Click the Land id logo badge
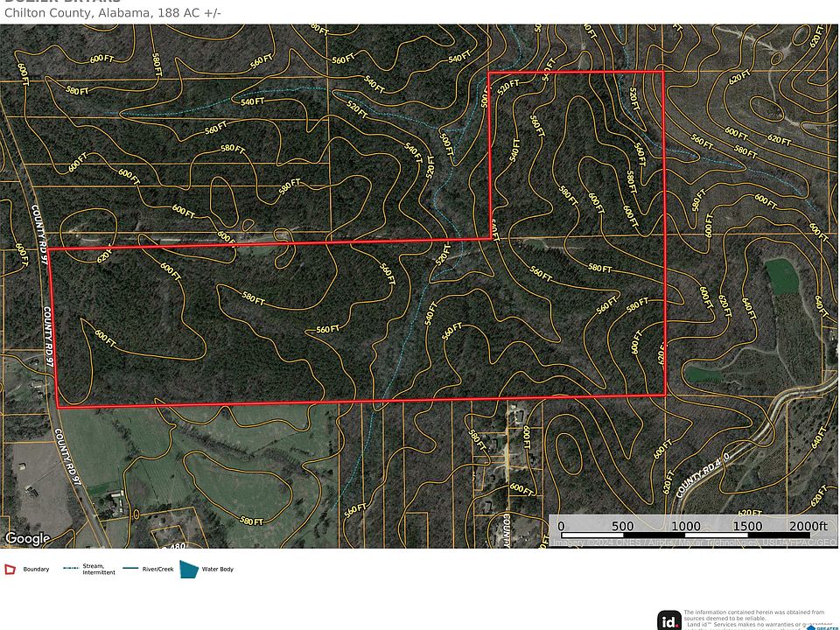Viewport: 840px width, 630px height. tap(669, 621)
